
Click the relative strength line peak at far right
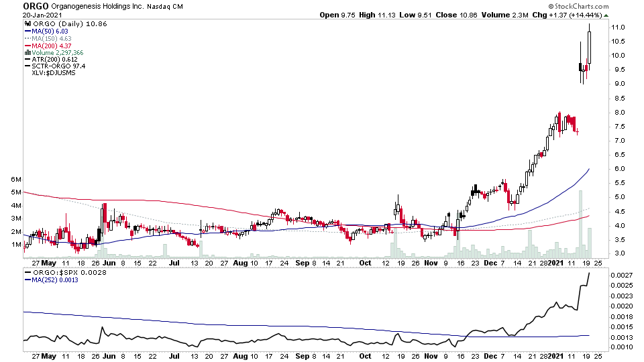pyautogui.click(x=590, y=274)
